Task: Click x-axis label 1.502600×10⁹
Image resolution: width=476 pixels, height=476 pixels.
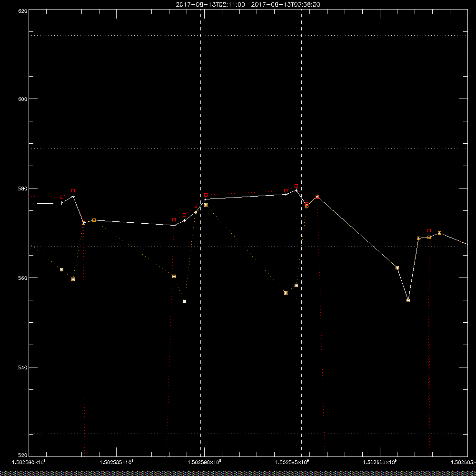Action: [380, 462]
